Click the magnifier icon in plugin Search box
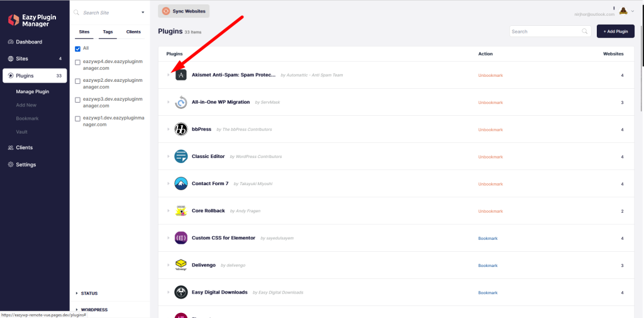644x318 pixels. tap(584, 31)
